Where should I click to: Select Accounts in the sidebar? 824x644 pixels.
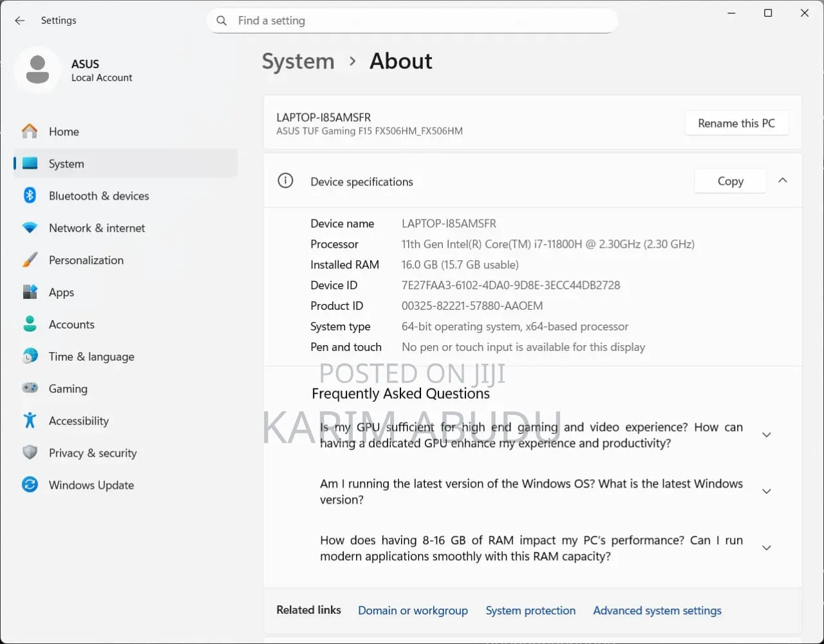coord(126,325)
